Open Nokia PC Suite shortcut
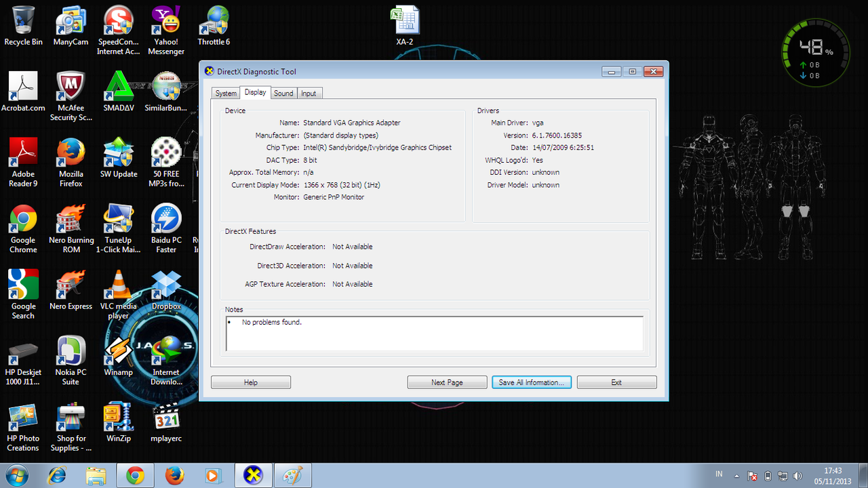The image size is (868, 488). tap(71, 361)
